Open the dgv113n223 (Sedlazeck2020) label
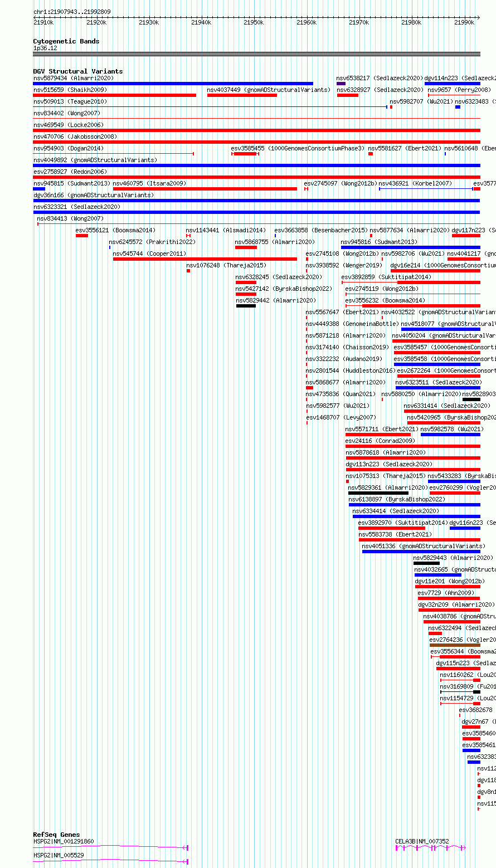Image resolution: width=496 pixels, height=868 pixels. point(389,464)
